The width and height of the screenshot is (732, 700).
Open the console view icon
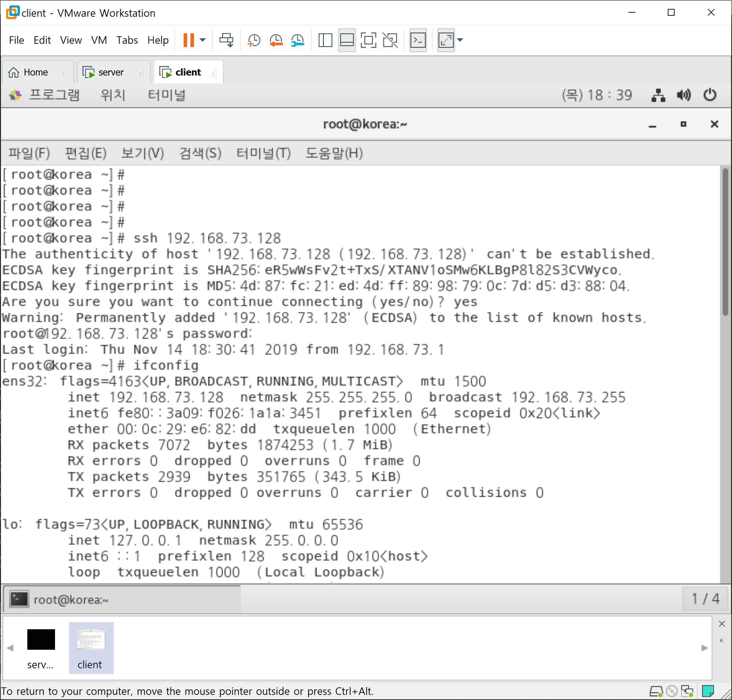(x=418, y=40)
